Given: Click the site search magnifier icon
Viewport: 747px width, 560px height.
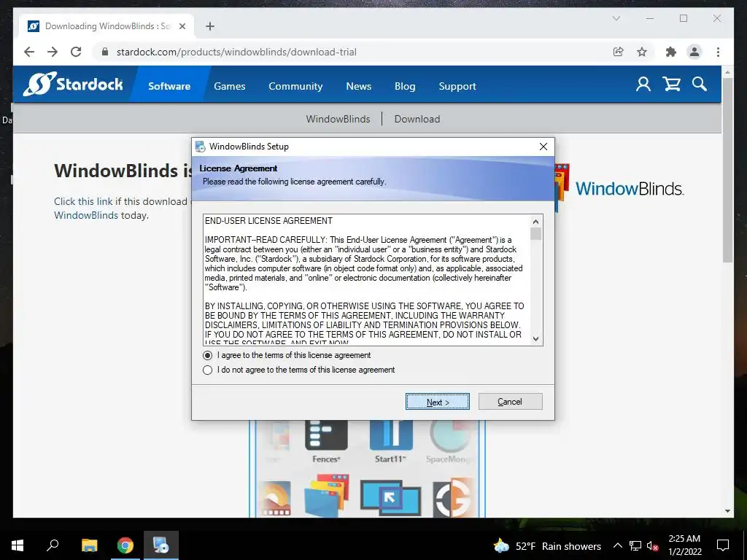Looking at the screenshot, I should 700,85.
